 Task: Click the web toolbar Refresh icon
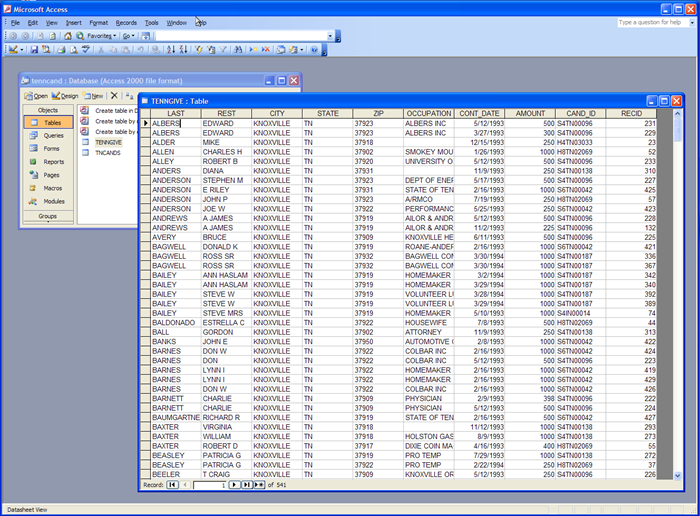(x=52, y=36)
